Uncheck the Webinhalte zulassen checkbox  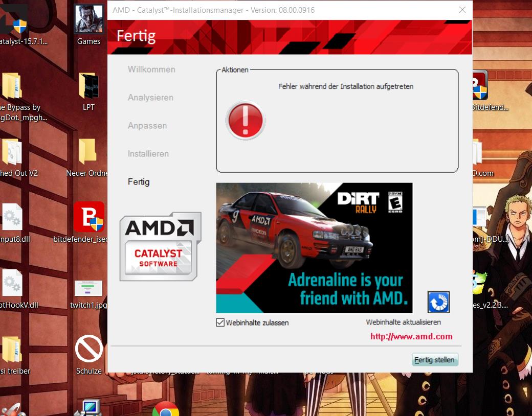(x=220, y=322)
